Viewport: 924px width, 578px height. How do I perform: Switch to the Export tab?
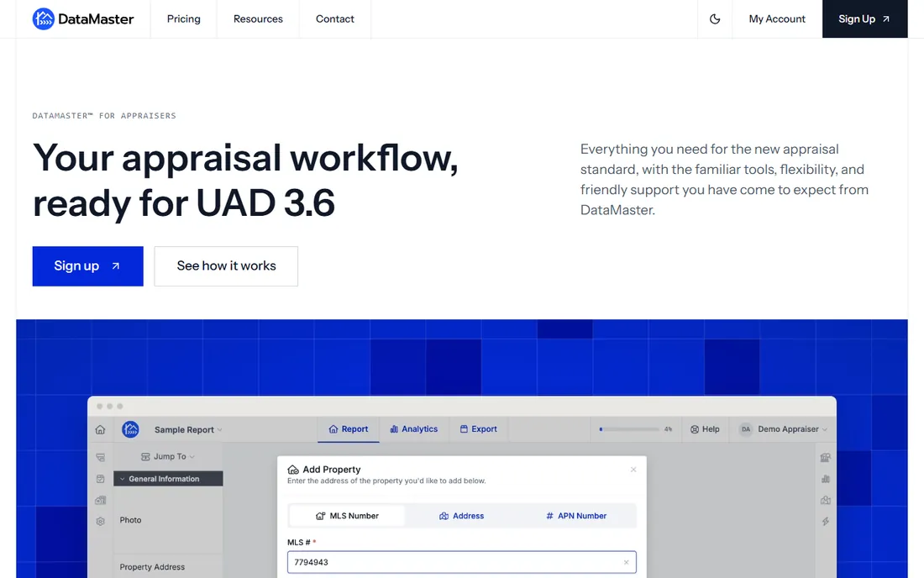[479, 429]
